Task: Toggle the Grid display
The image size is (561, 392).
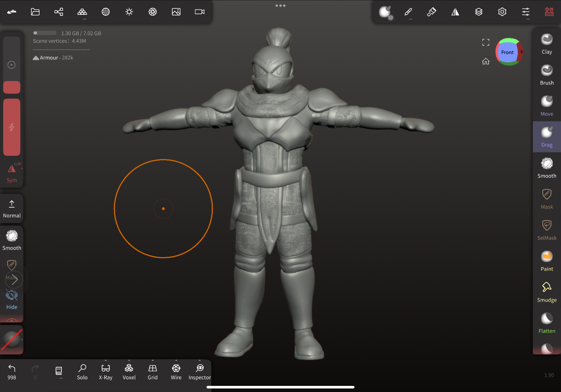Action: click(x=152, y=372)
